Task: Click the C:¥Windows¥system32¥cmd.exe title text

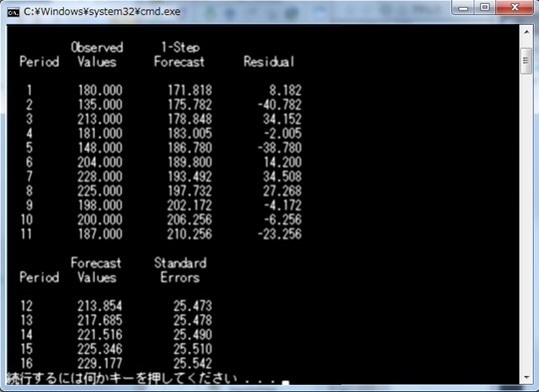Action: pyautogui.click(x=102, y=12)
